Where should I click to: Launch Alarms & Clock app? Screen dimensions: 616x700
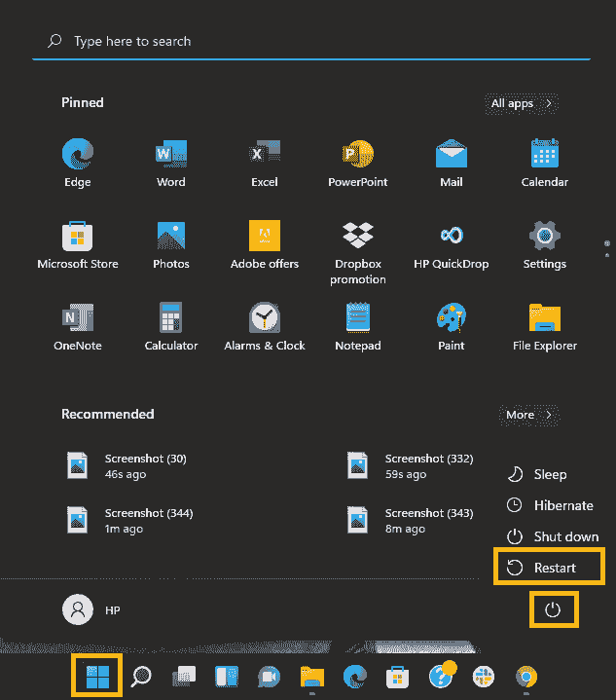(265, 319)
